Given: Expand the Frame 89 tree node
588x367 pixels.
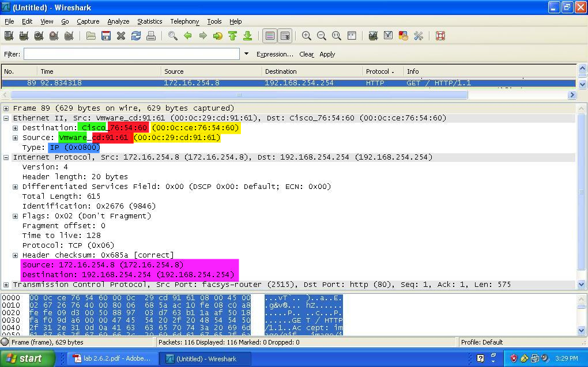Looking at the screenshot, I should [6, 108].
